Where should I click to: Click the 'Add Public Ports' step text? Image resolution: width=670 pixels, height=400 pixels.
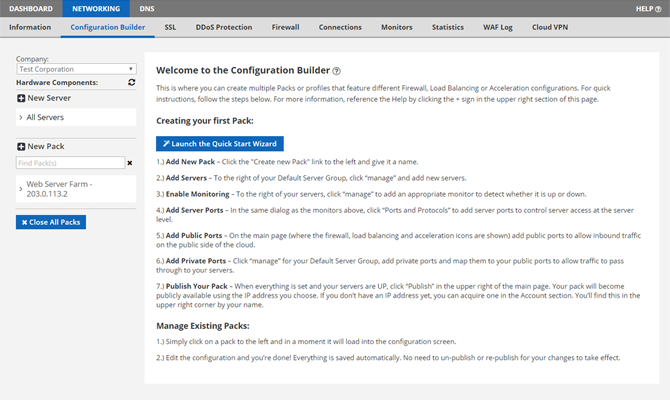pos(194,235)
